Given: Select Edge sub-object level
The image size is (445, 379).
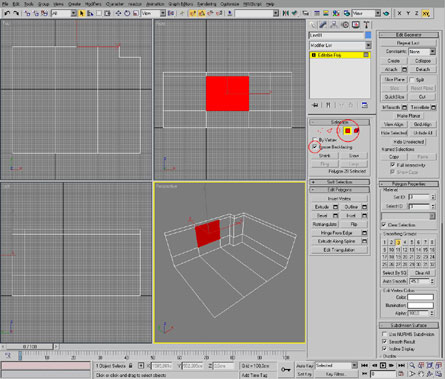Looking at the screenshot, I should [x=330, y=131].
